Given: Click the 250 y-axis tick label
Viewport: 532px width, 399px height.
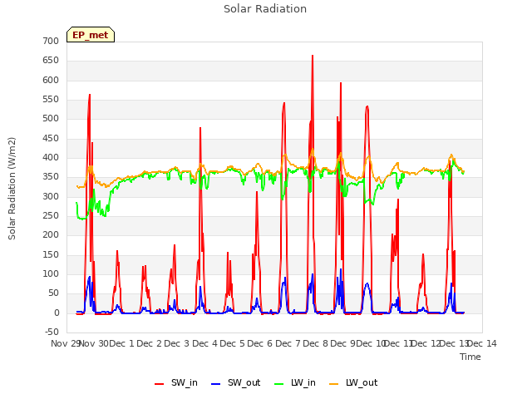Looking at the screenshot, I should click(x=51, y=216).
